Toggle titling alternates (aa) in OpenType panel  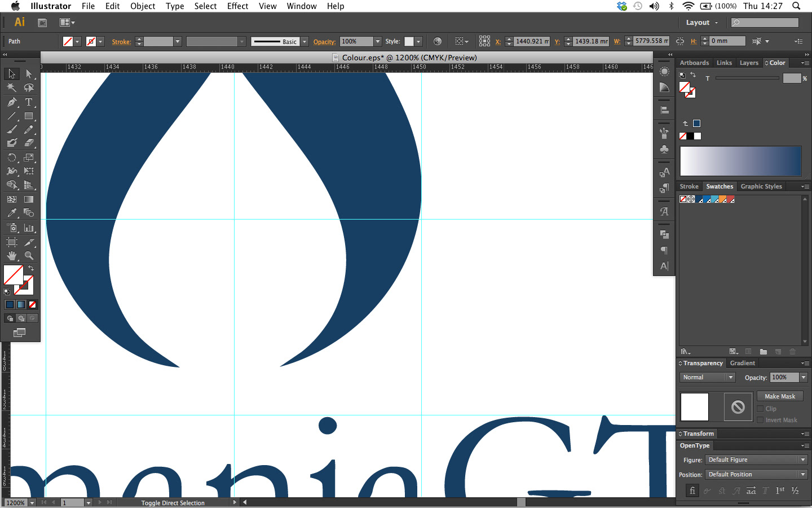click(x=751, y=491)
